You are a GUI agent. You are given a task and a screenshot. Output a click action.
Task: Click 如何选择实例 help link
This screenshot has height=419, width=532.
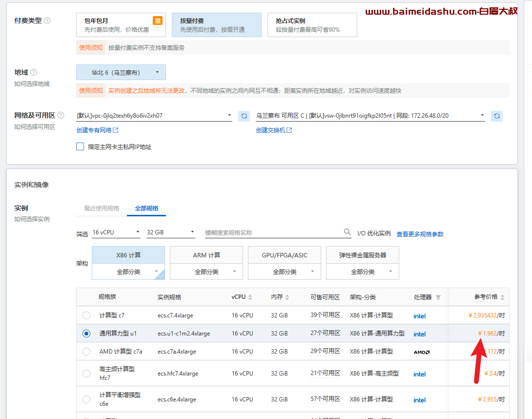[32, 219]
